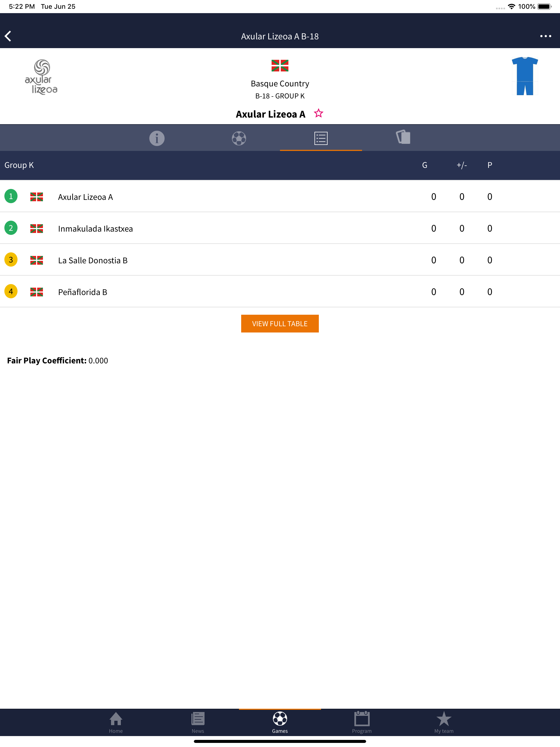Select Games tab in bottom bar
560x747 pixels.
click(280, 722)
